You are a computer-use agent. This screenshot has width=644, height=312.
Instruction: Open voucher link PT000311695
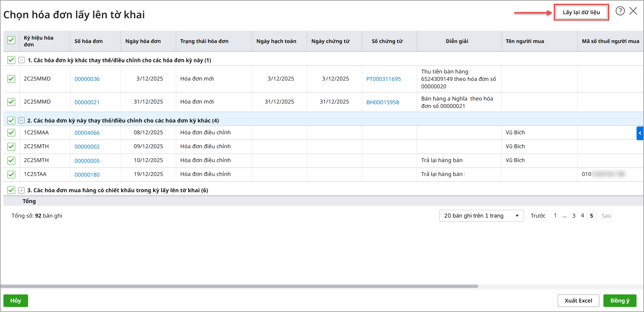(383, 79)
